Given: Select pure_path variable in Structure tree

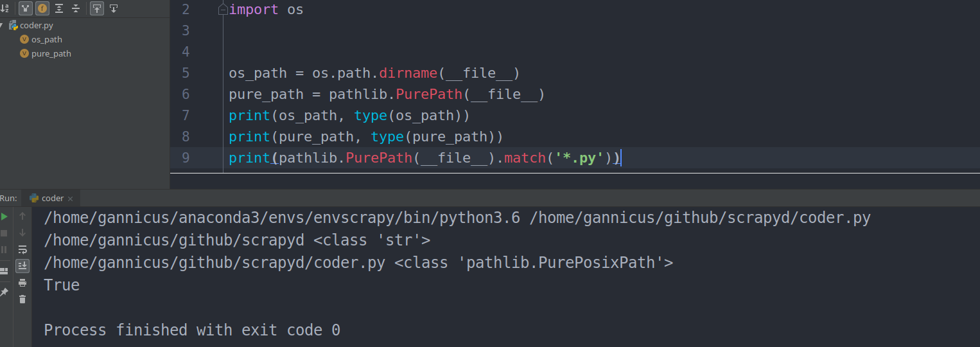Looking at the screenshot, I should pos(51,54).
